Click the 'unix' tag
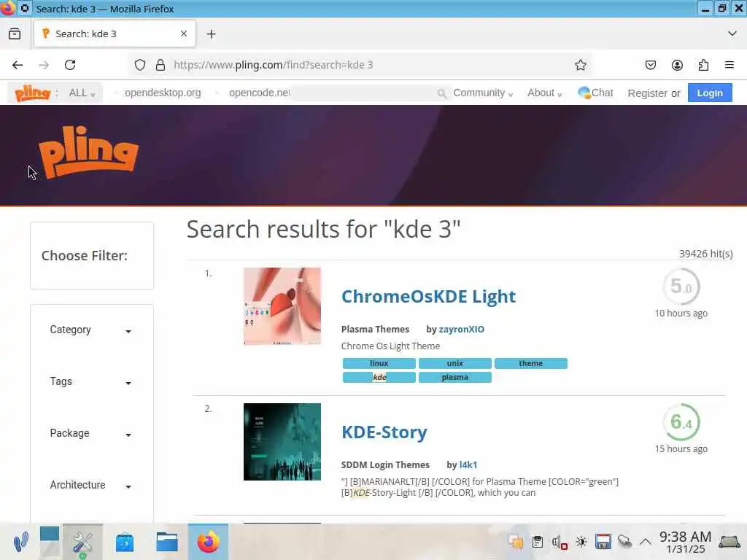 [x=455, y=363]
